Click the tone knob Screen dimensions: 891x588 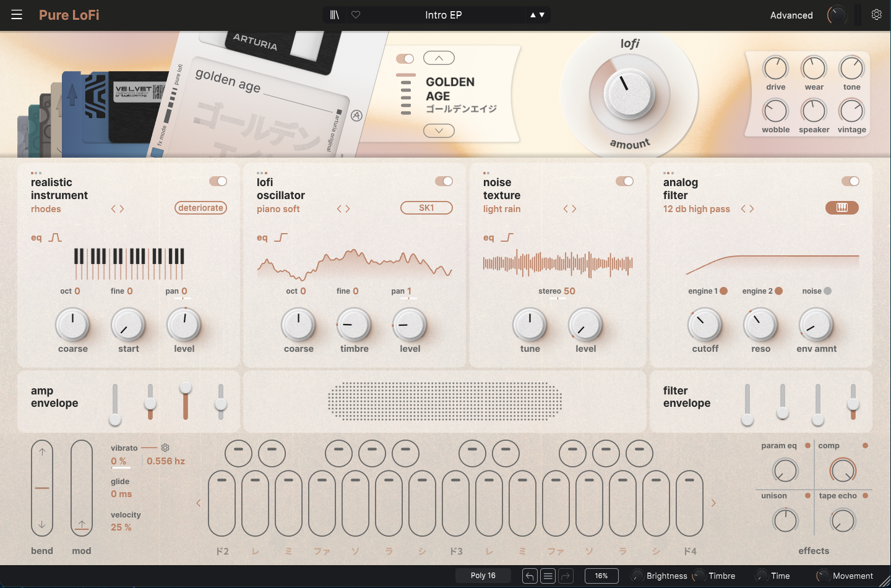click(851, 68)
